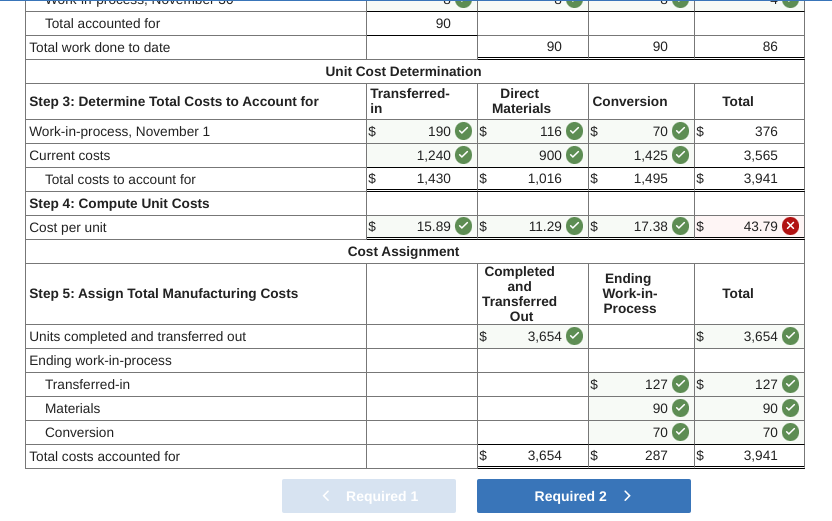Click green check beside direct materials 116
Image resolution: width=832 pixels, height=521 pixels.
[x=575, y=131]
